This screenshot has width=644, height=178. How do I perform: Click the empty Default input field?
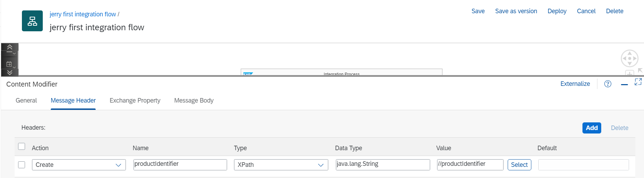point(583,165)
